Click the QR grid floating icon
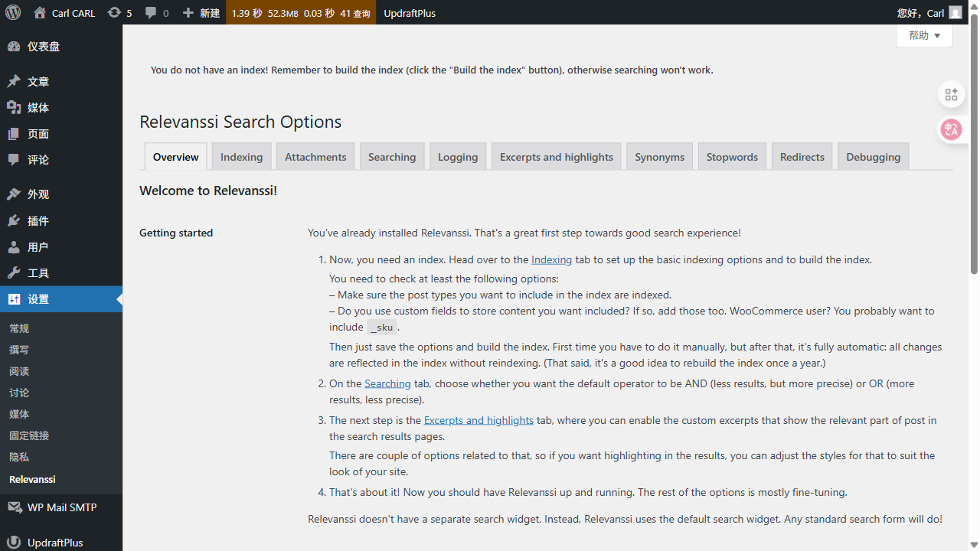 coord(951,94)
